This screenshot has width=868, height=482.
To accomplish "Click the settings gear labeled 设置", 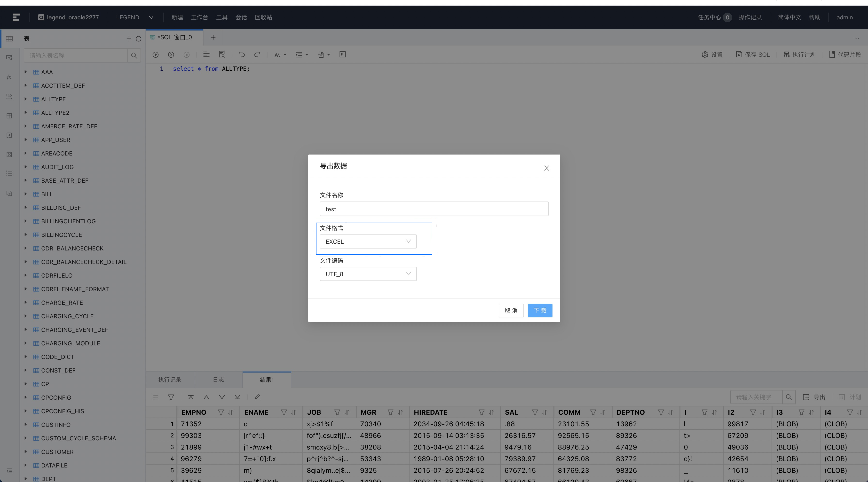I will pos(712,54).
